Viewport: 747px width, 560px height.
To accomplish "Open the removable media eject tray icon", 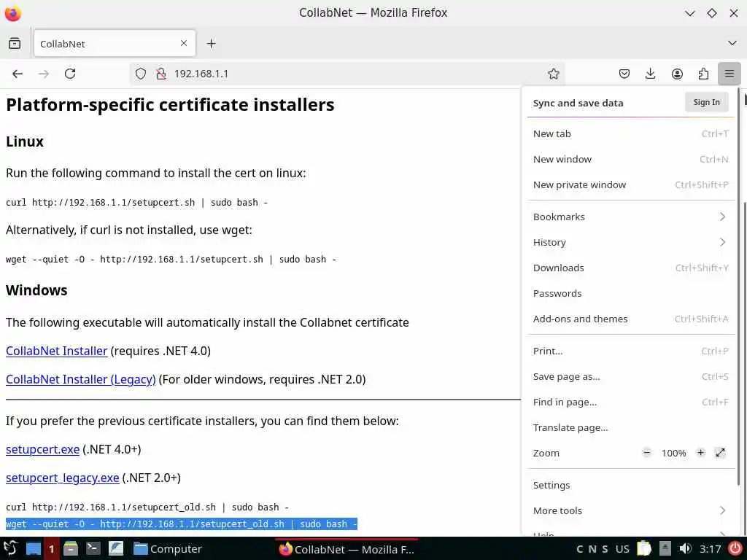I will (x=665, y=548).
